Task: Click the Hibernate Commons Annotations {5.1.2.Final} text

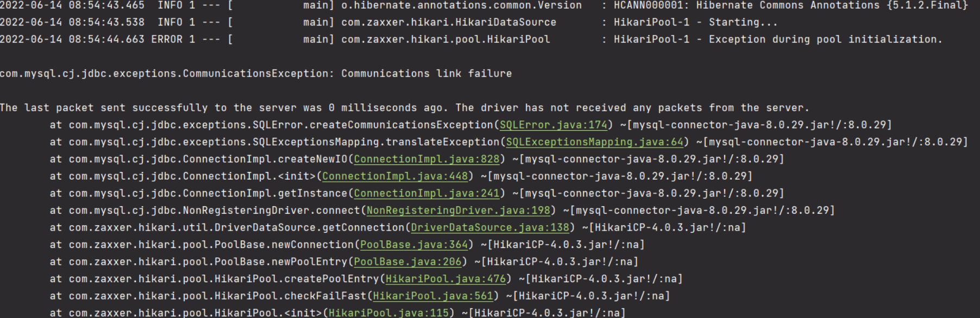Action: point(832,5)
